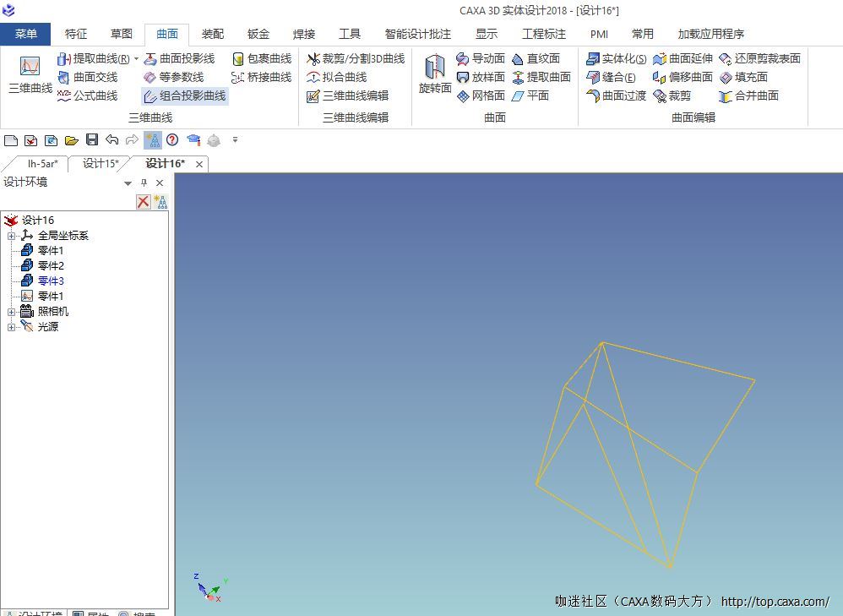Switch to the 草图 ribbon tab

(122, 34)
